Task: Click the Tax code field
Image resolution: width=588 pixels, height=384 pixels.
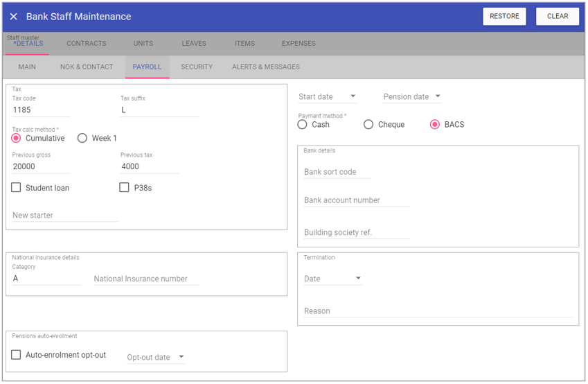Action: tap(42, 110)
